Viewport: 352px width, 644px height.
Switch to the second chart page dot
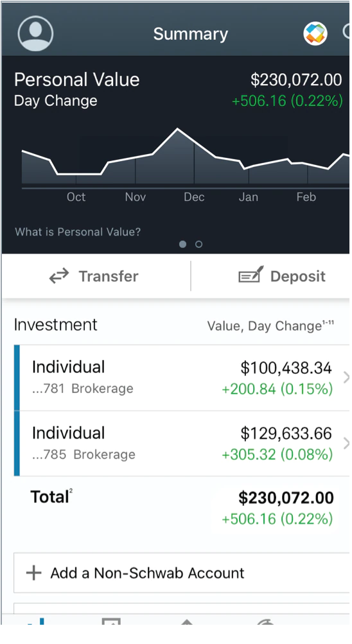click(198, 245)
